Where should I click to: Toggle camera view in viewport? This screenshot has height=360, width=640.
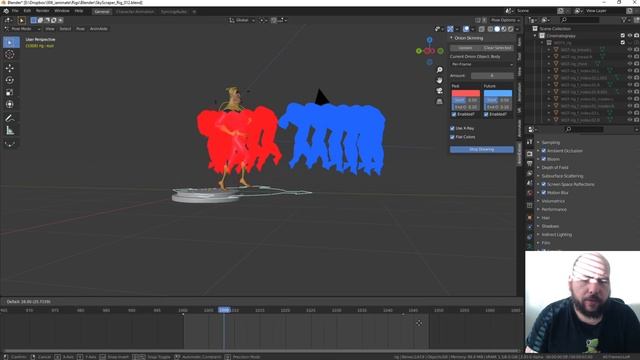click(x=440, y=91)
